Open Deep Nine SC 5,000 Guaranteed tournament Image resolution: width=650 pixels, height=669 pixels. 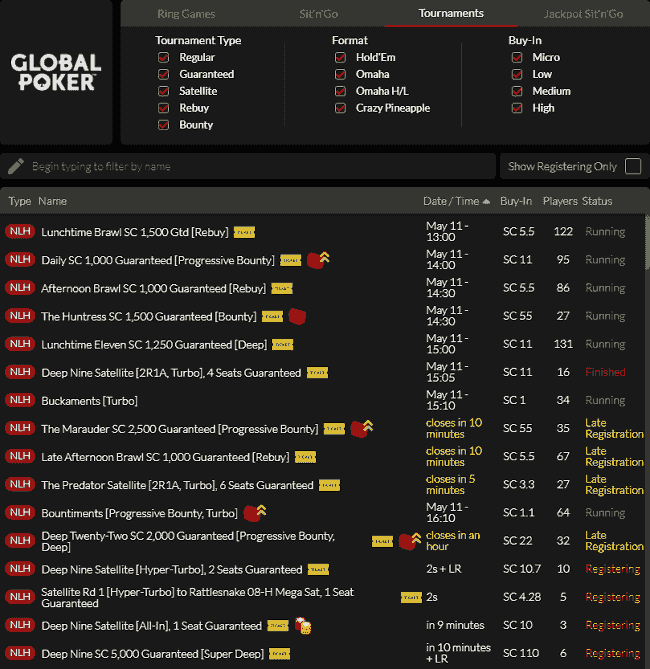152,654
